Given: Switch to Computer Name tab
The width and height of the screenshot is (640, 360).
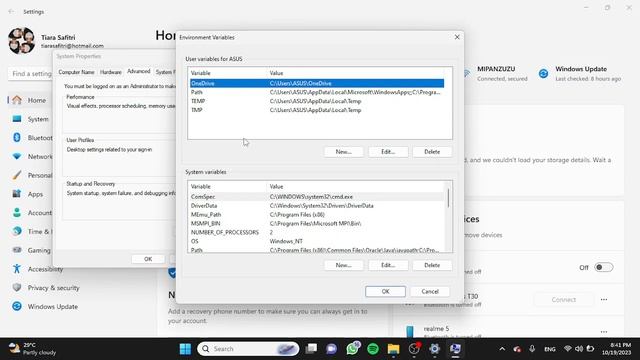Looking at the screenshot, I should click(76, 72).
